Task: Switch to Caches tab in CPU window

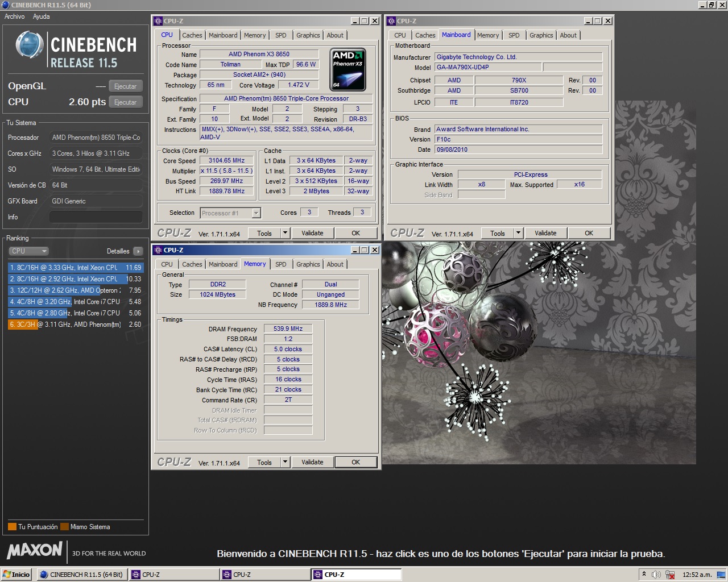Action: (x=192, y=35)
